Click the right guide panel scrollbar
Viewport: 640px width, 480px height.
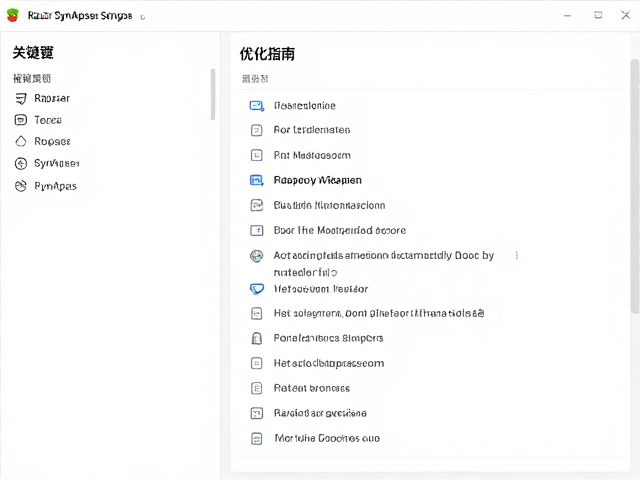point(634,187)
